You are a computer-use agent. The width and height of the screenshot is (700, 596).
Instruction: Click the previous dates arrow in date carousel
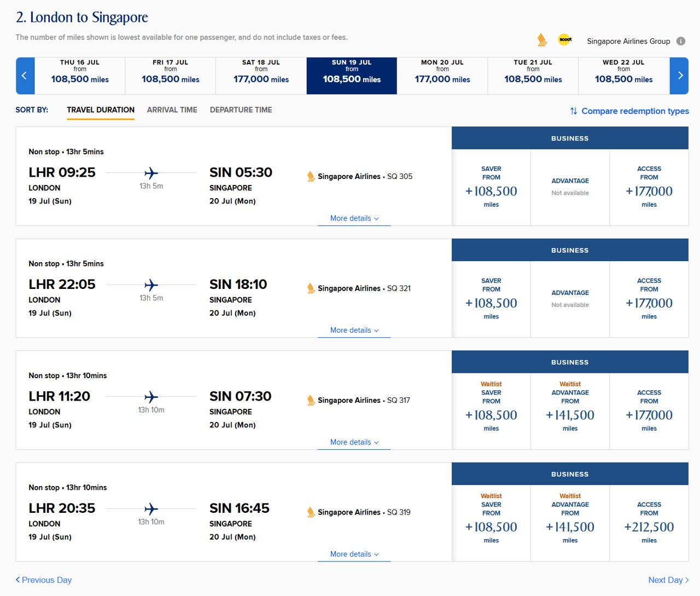pyautogui.click(x=25, y=76)
